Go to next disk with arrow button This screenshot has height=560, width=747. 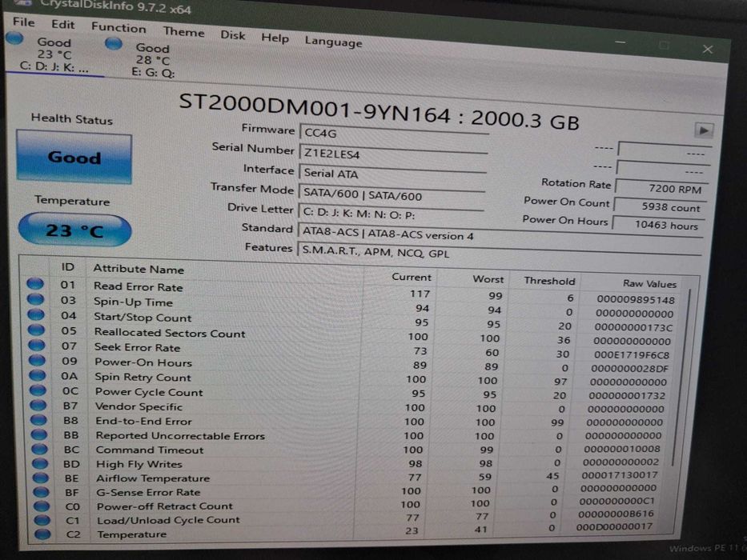[x=703, y=130]
